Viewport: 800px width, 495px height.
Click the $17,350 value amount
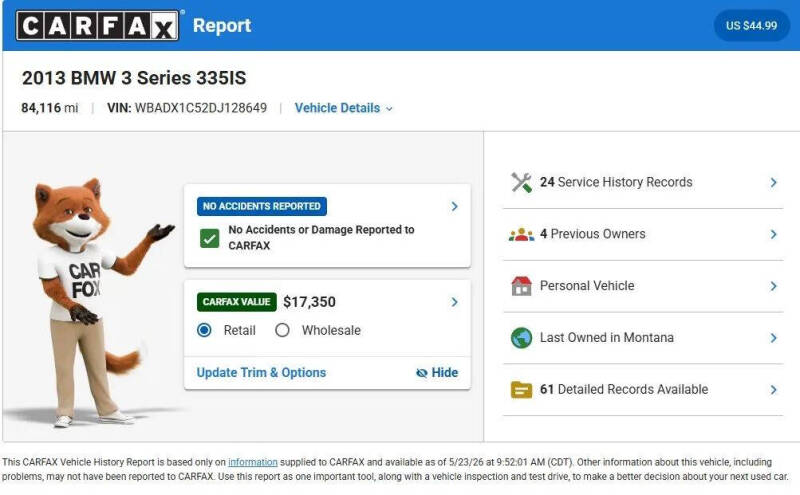click(x=309, y=302)
